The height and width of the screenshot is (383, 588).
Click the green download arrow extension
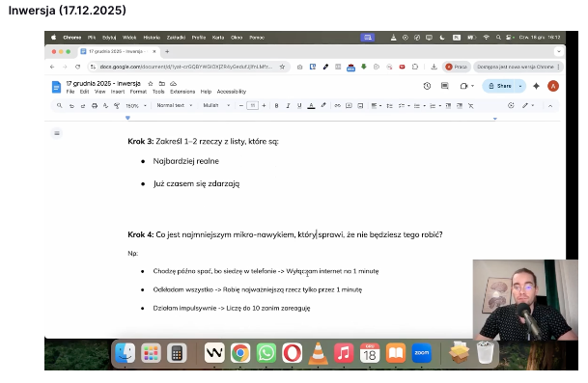pyautogui.click(x=363, y=67)
